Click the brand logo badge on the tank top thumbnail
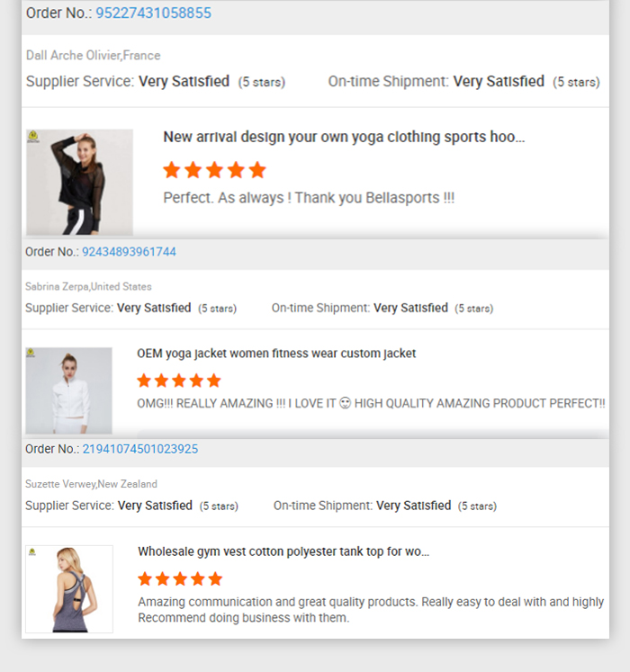Image resolution: width=630 pixels, height=672 pixels. pos(32,551)
